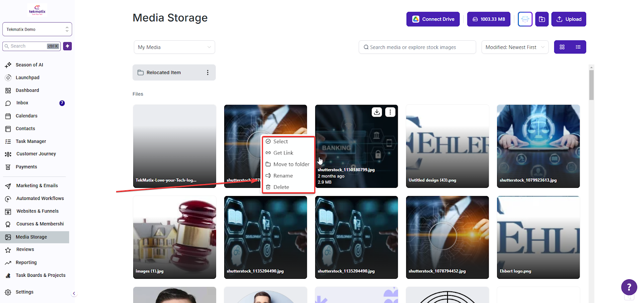Viewport: 644px width, 303px height.
Task: Click the Media Storage page heading
Action: coord(170,18)
